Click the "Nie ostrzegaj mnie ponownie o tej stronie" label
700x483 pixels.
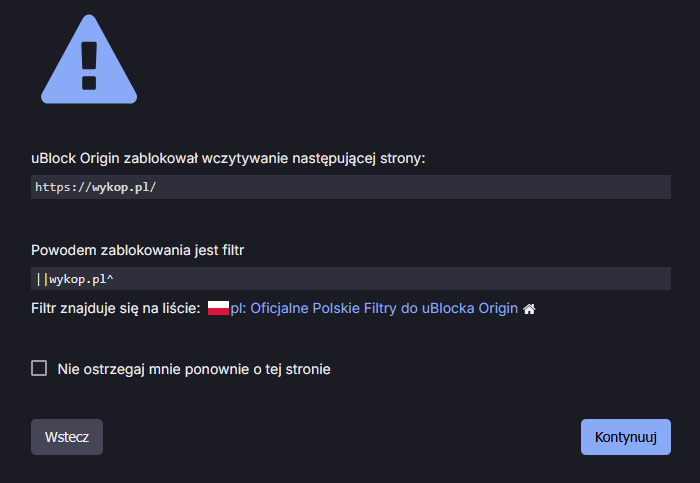pyautogui.click(x=194, y=369)
